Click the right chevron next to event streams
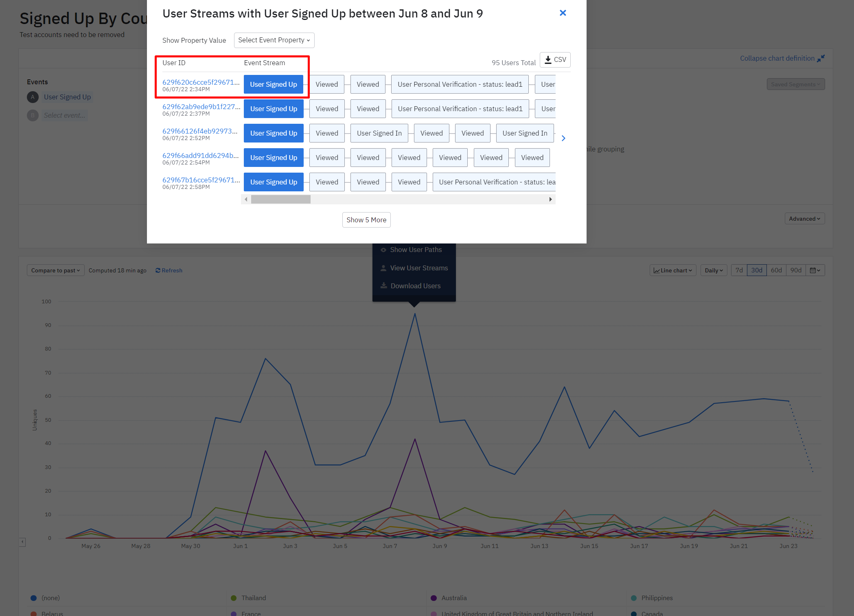Screen dimensions: 854x616 [563, 138]
